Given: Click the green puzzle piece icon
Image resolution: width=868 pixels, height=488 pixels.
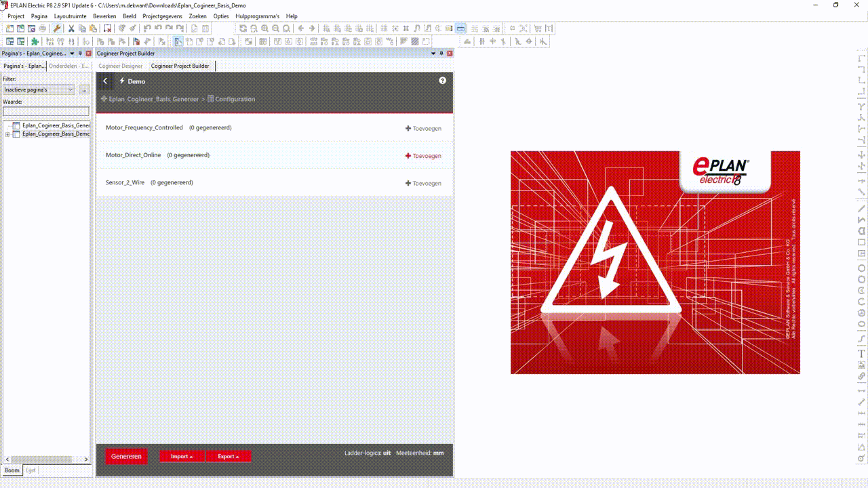Looking at the screenshot, I should (x=35, y=41).
